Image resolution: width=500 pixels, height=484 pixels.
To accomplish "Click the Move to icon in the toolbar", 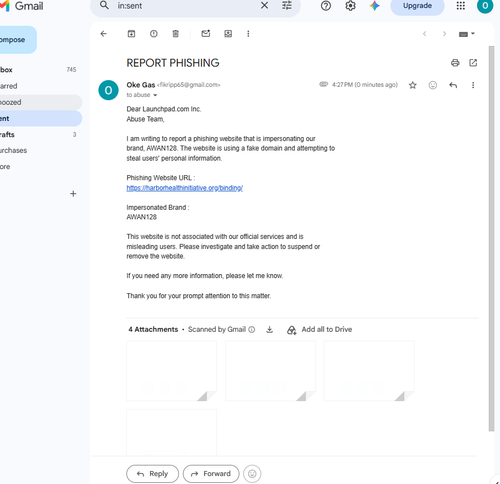I will (x=228, y=34).
